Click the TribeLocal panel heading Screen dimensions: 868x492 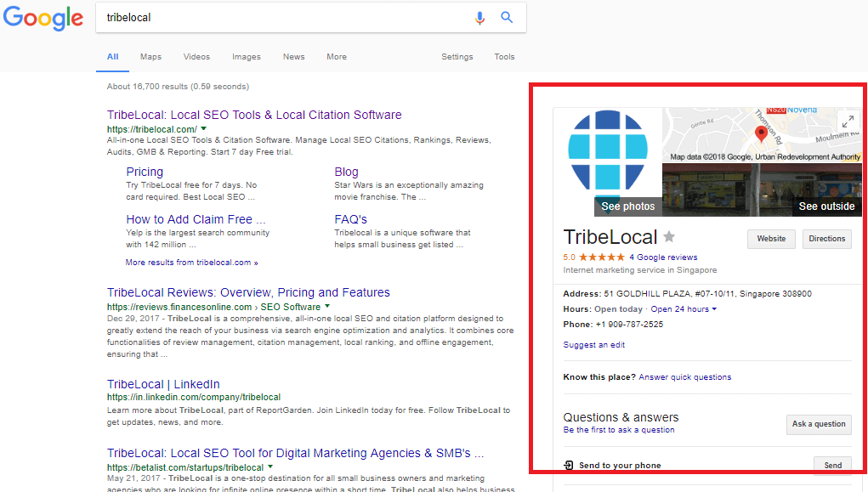pyautogui.click(x=610, y=237)
